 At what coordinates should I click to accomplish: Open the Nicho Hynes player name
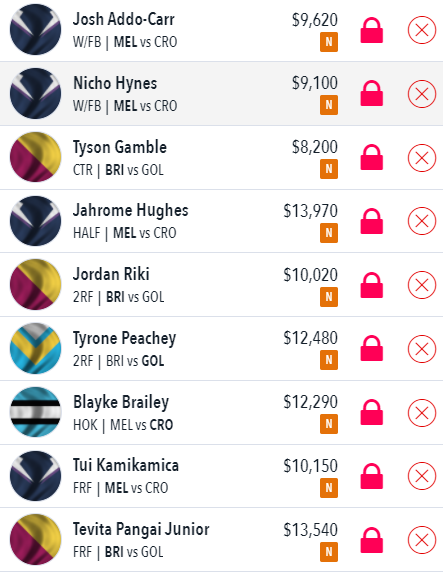click(115, 83)
